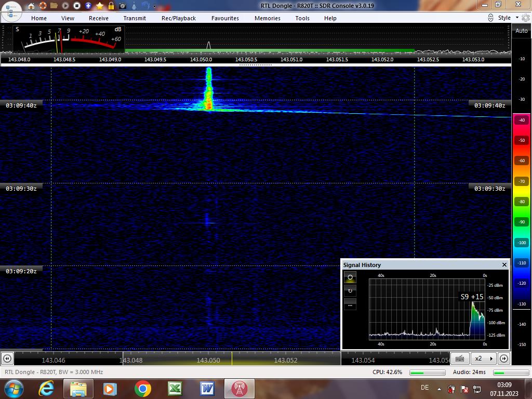Click the dotted splitter handle below frequency scale
The image size is (532, 399).
[x=256, y=65]
